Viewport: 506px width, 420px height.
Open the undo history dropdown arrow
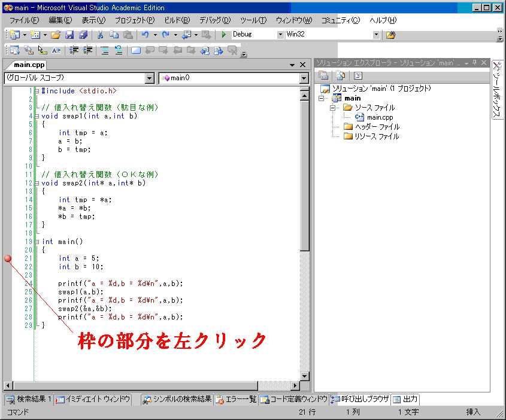point(155,35)
